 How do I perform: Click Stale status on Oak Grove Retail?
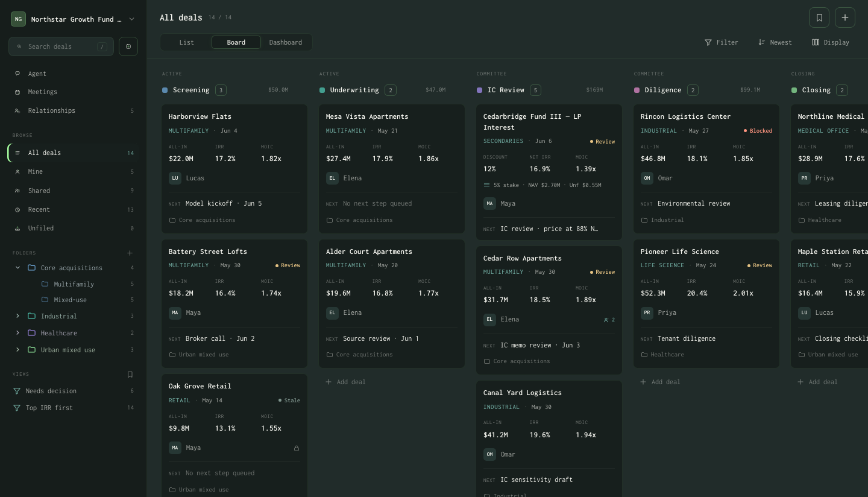tap(289, 400)
